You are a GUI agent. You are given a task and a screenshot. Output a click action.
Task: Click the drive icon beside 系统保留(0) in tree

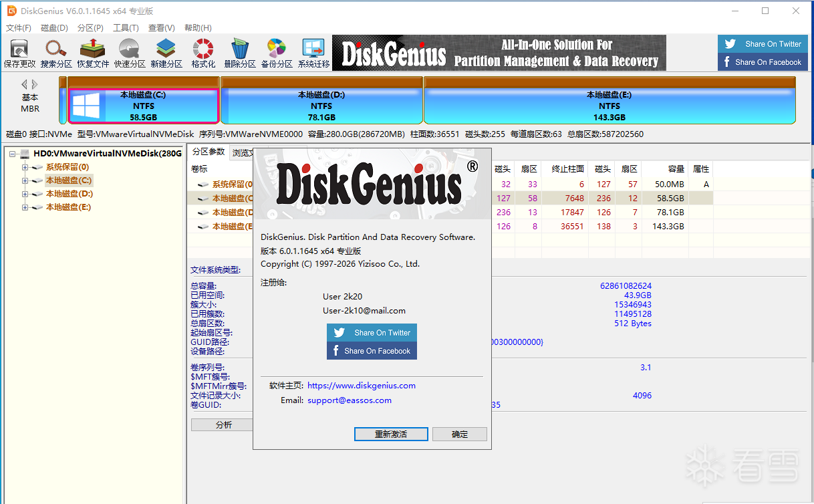tap(37, 167)
